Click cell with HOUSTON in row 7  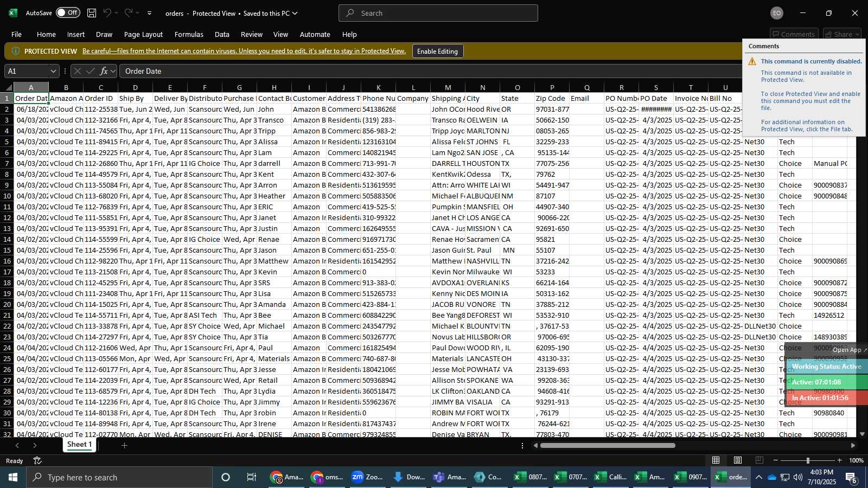[482, 163]
